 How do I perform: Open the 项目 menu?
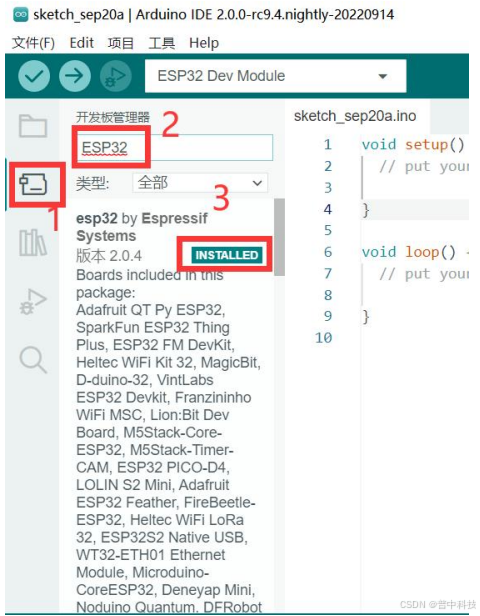point(121,43)
